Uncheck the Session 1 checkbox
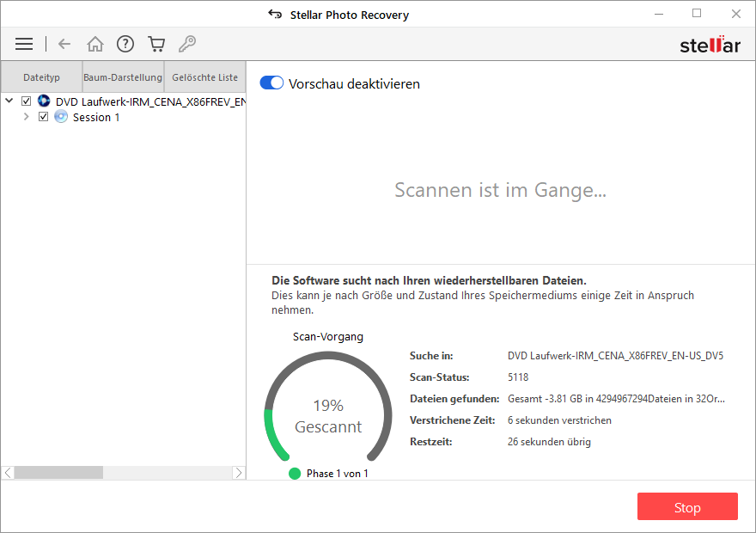 point(44,117)
